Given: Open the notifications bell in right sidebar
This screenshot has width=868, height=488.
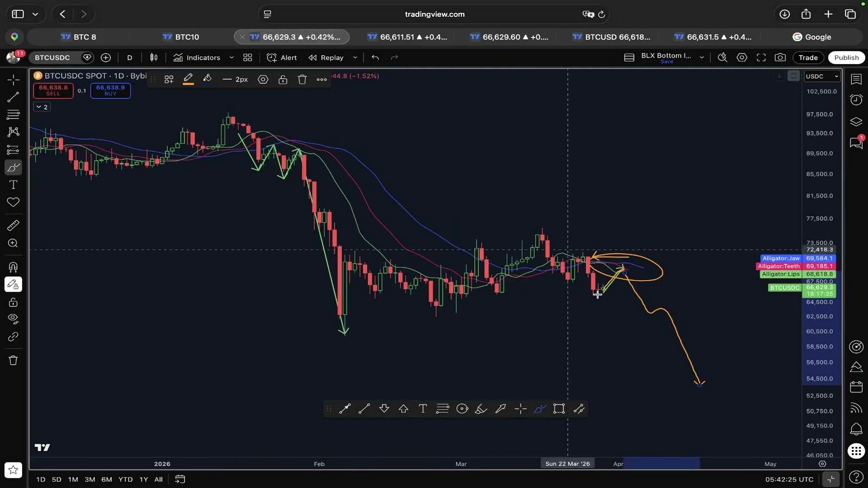Looking at the screenshot, I should tap(856, 429).
